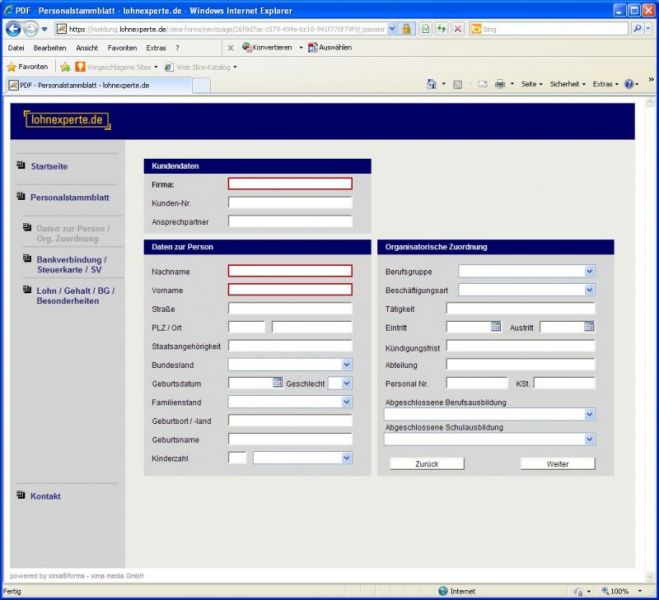Open the Austritt date calendar icon
This screenshot has width=659, height=600.
point(589,327)
